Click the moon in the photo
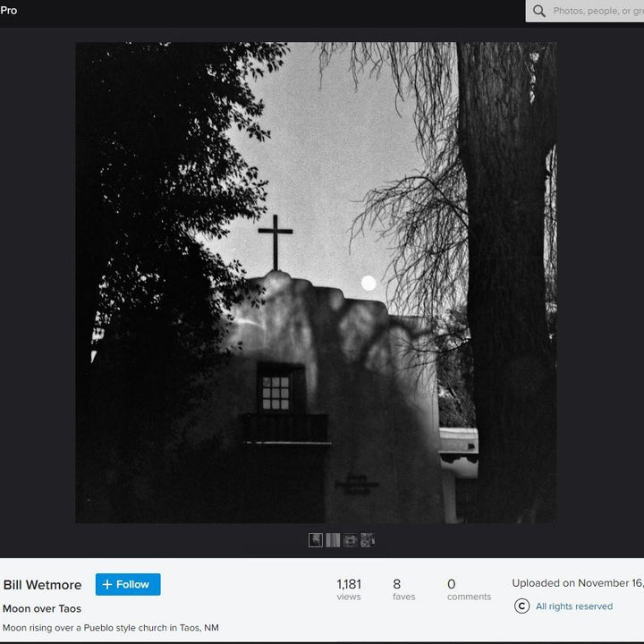This screenshot has width=644, height=644. click(x=369, y=283)
